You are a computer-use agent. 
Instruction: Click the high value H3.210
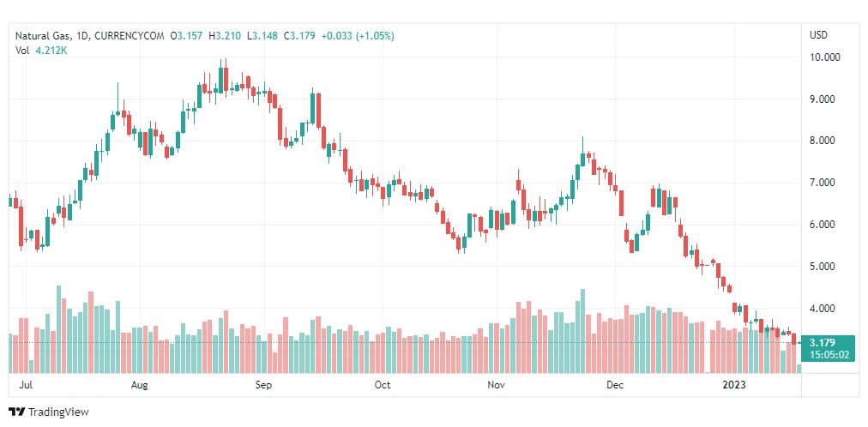[225, 36]
